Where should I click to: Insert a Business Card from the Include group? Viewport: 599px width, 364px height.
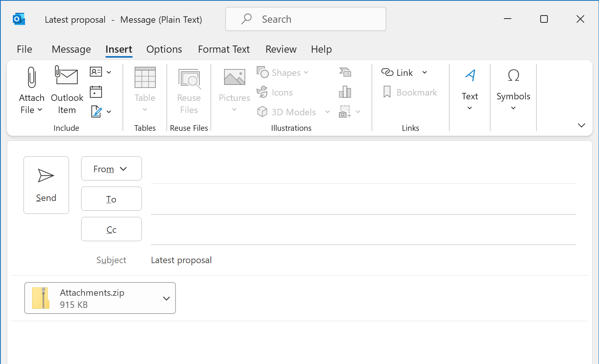(x=96, y=72)
